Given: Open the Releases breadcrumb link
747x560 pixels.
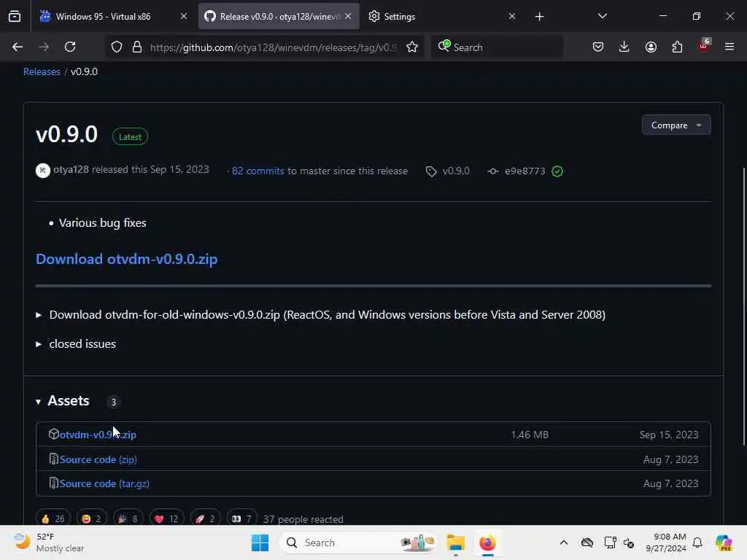Looking at the screenshot, I should pos(42,71).
